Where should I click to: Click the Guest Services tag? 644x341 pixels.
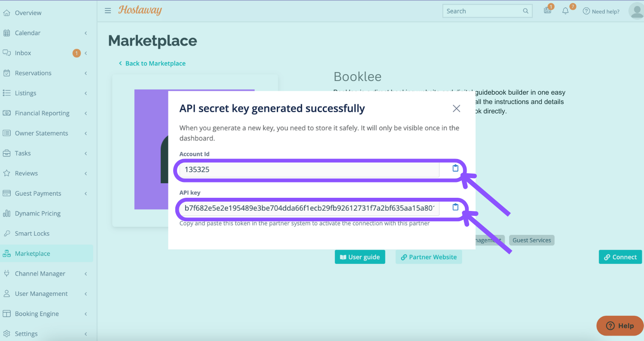click(x=532, y=240)
